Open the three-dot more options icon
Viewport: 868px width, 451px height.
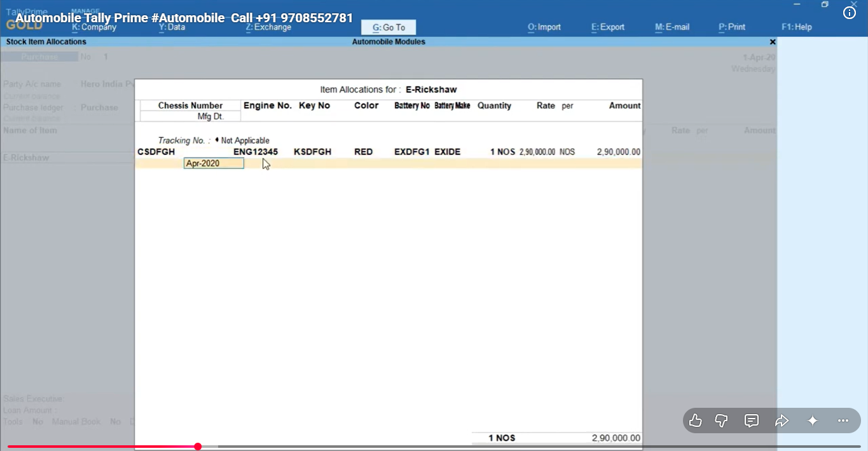843,421
